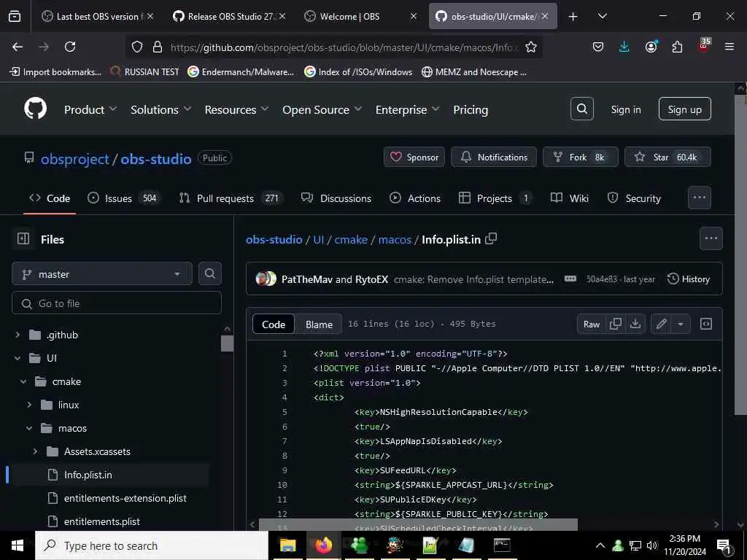
Task: Click the horizontal code scrollbar
Action: click(418, 524)
